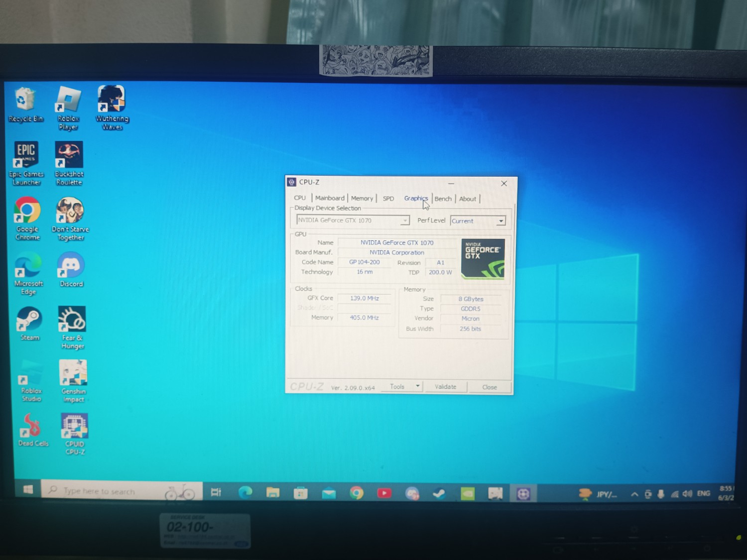Select the Graphics tab
This screenshot has width=747, height=560.
tap(416, 198)
